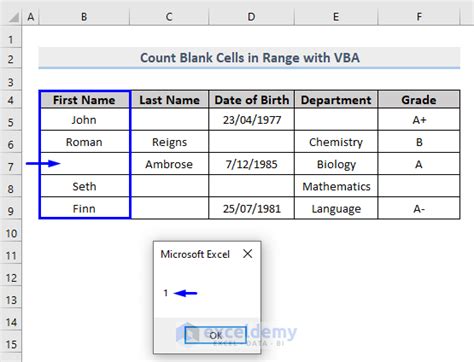Click the date cell '25/07/1981'
Image resolution: width=474 pixels, height=362 pixels.
click(x=252, y=208)
